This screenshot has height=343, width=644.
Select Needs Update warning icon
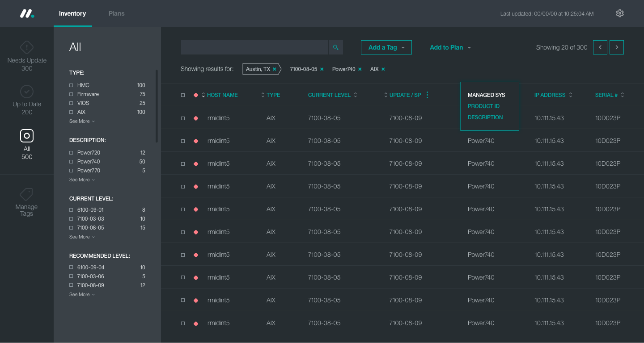point(27,47)
